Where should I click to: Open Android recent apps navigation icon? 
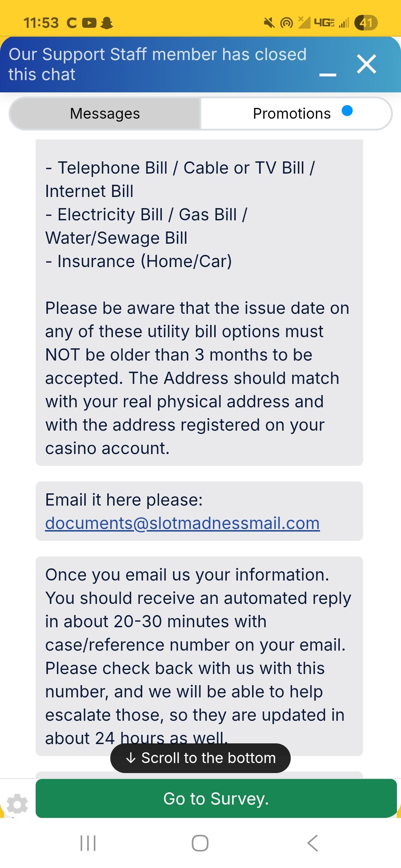pos(88,843)
